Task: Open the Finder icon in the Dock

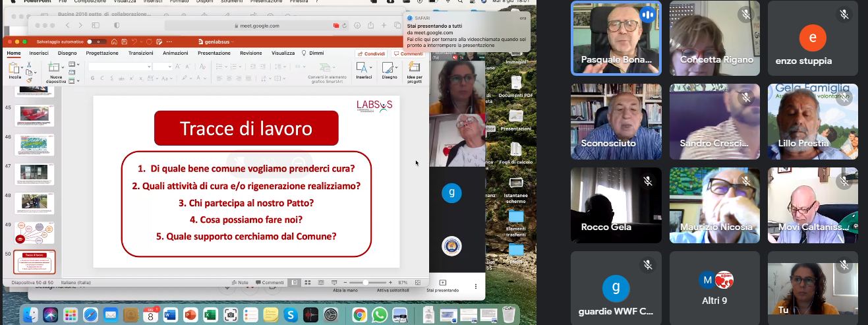Action: [32, 314]
